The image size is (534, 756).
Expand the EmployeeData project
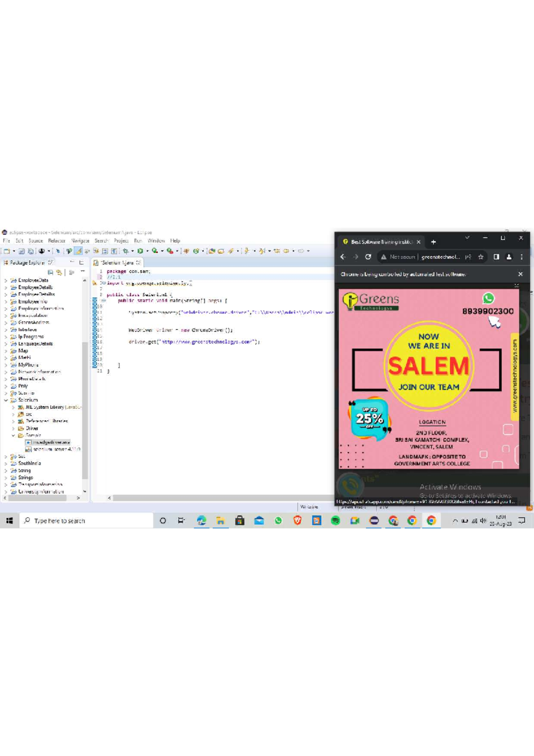[6, 280]
